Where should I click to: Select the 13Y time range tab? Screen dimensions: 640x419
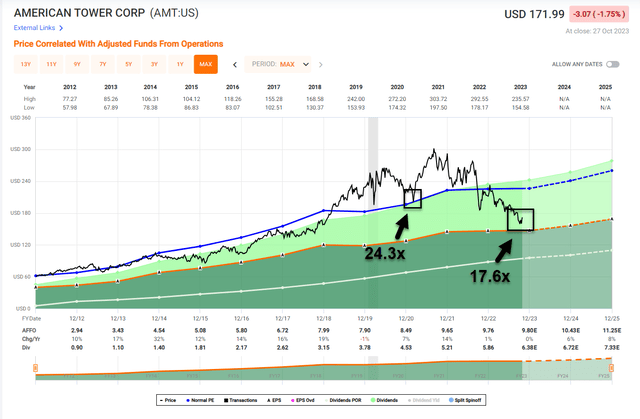click(x=25, y=65)
